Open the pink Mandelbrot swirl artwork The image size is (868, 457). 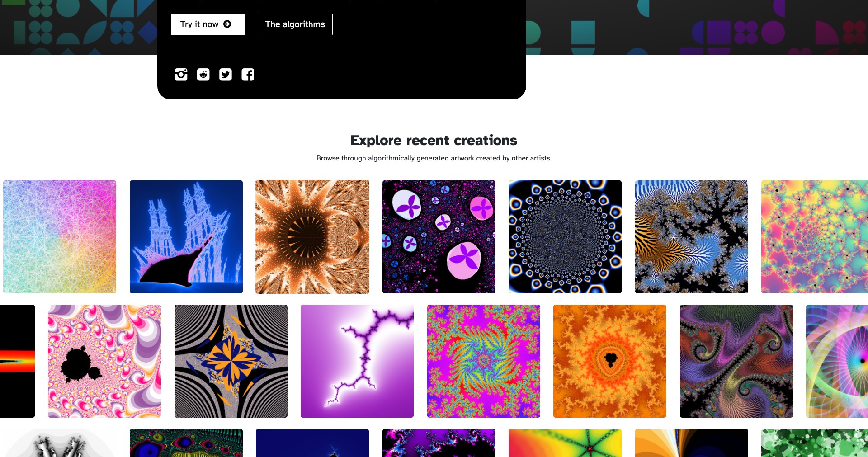pyautogui.click(x=104, y=361)
